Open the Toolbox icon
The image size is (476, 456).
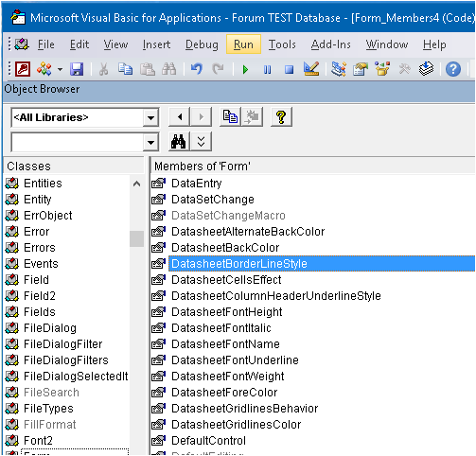click(404, 69)
